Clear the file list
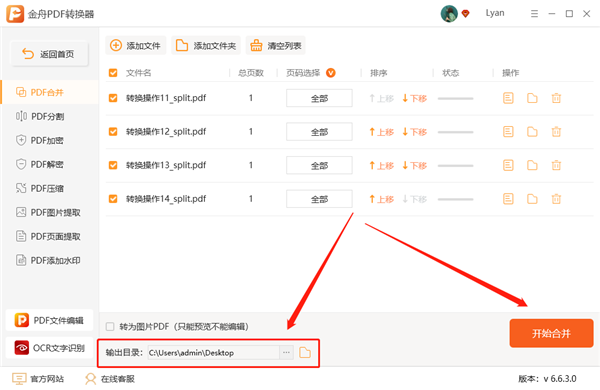The height and width of the screenshot is (390, 600). [276, 46]
